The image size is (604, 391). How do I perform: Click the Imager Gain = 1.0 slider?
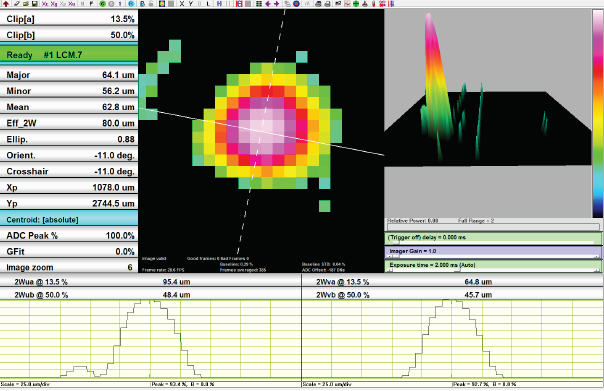(x=493, y=252)
